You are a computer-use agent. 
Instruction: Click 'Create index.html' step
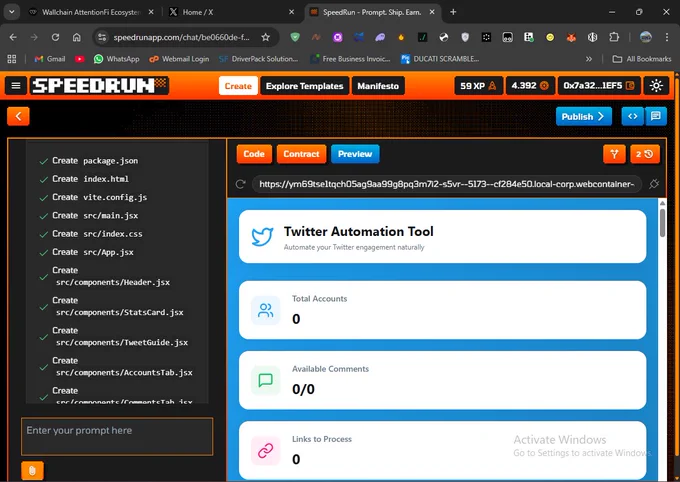(x=84, y=179)
